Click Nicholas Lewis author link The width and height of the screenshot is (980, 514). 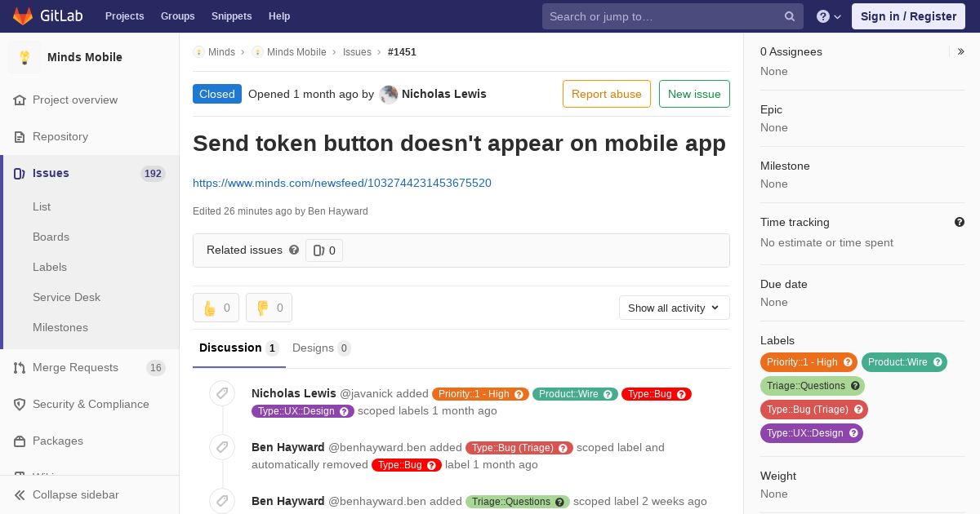click(x=444, y=94)
